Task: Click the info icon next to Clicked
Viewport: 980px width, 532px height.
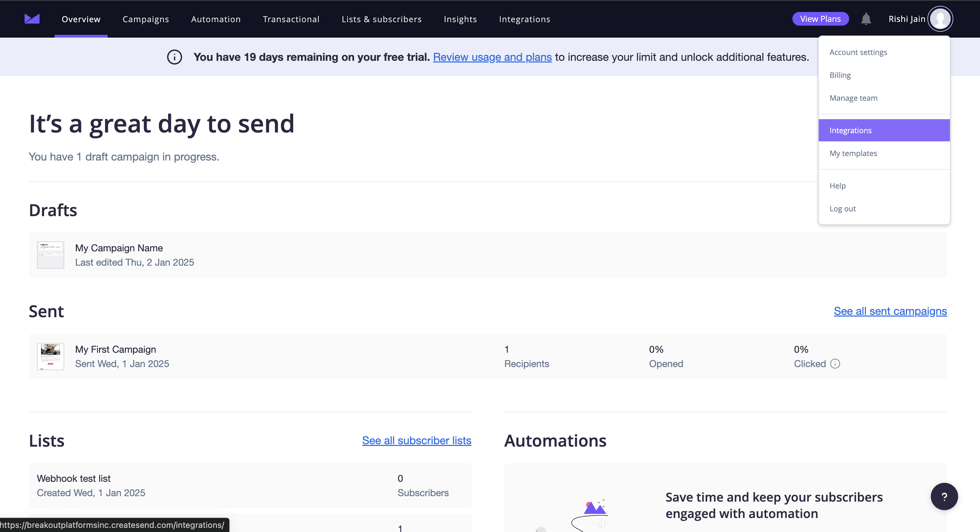Action: coord(835,364)
